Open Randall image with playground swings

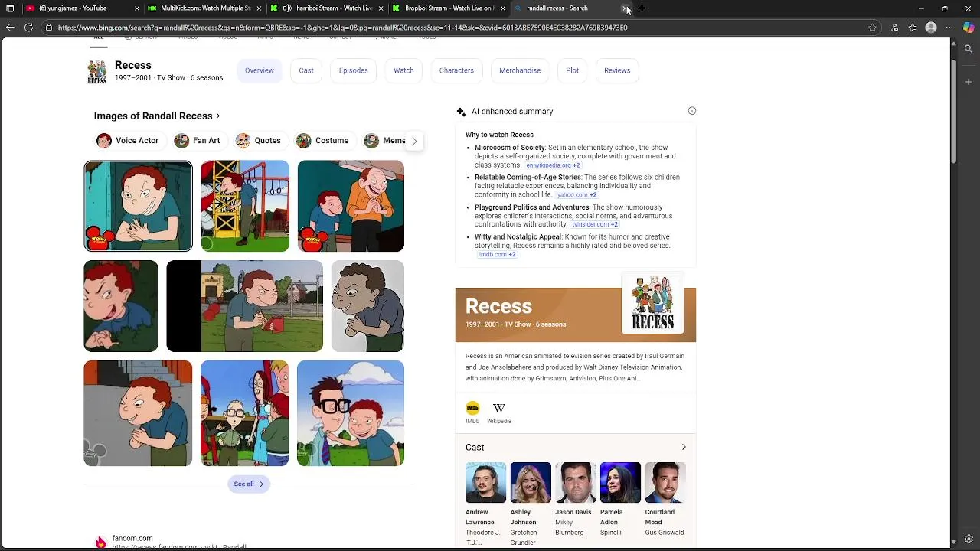(x=245, y=206)
